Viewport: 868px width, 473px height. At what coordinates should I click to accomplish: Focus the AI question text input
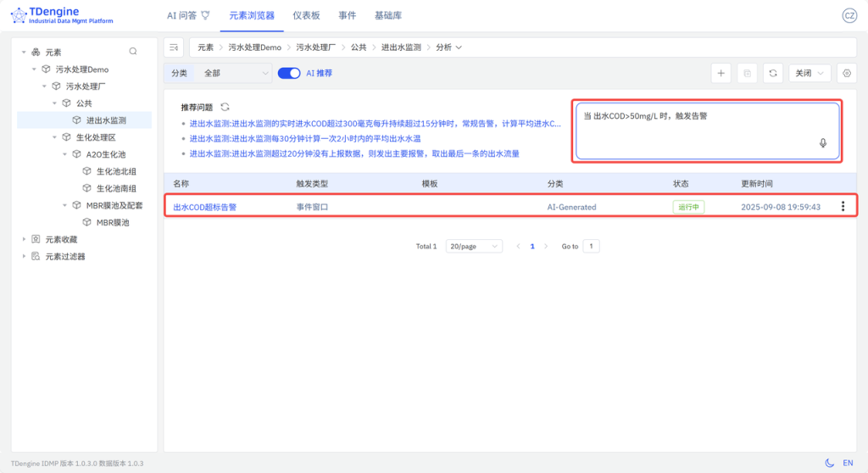(707, 131)
